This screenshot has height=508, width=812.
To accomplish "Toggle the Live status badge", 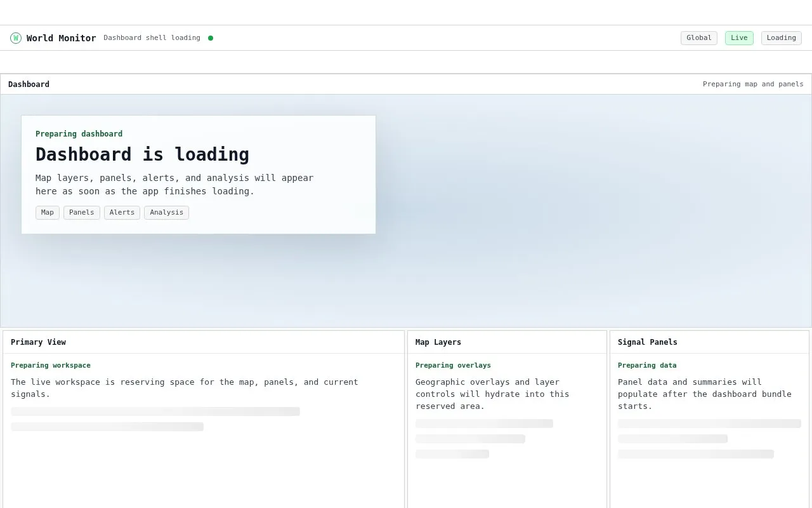I will tap(739, 38).
